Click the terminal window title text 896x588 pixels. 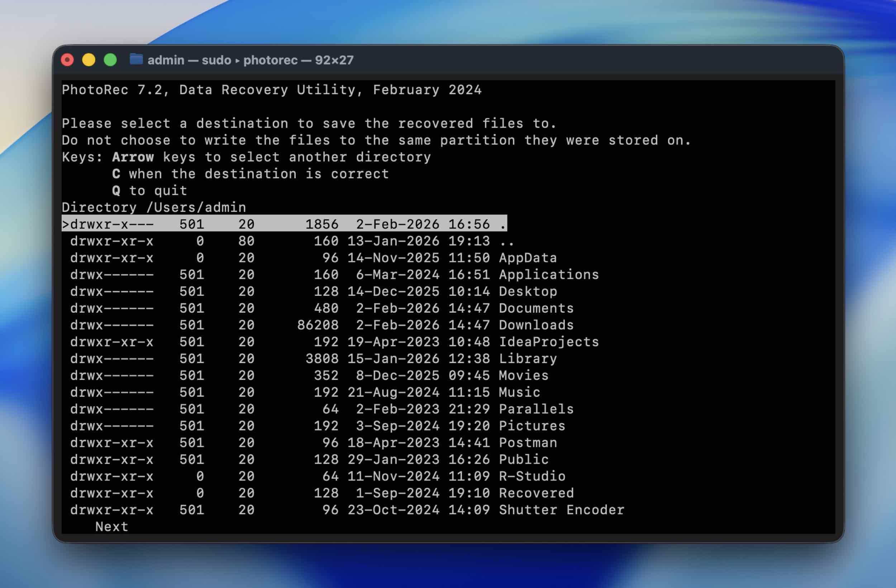point(251,60)
